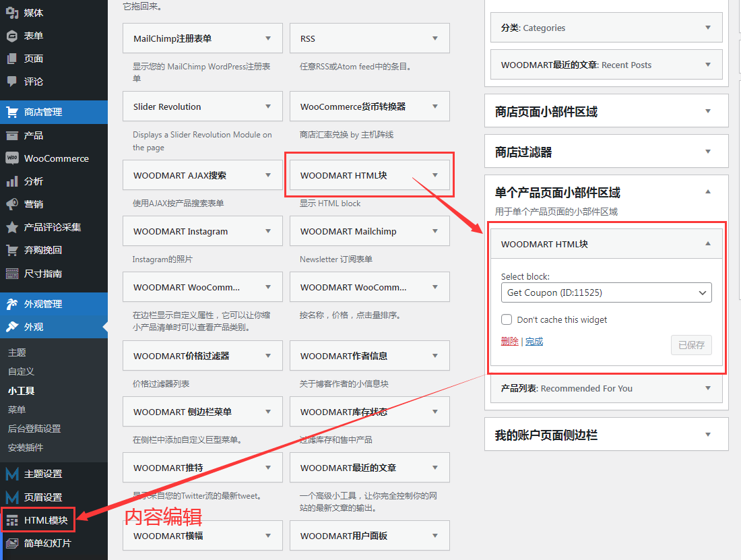Collapse the 单个产品页面小部件区域 panel

708,192
